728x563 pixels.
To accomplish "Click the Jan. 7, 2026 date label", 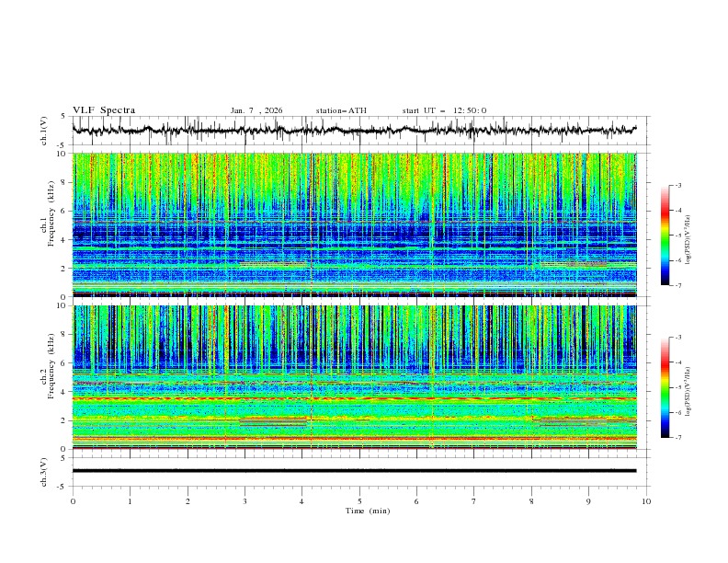I will 256,110.
